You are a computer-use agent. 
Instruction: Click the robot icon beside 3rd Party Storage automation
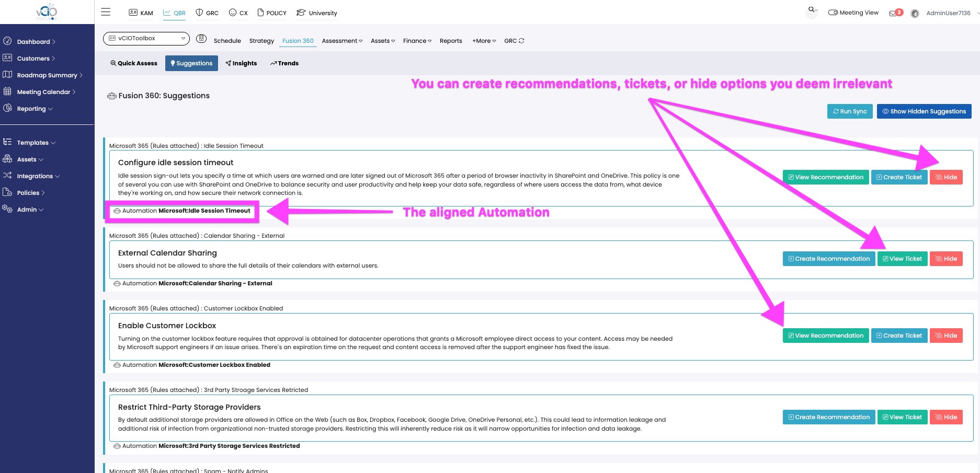(x=117, y=446)
